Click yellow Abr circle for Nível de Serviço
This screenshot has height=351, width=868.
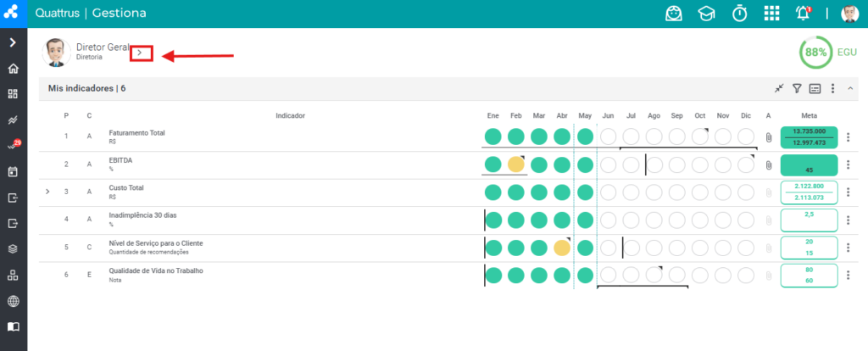[x=562, y=248]
